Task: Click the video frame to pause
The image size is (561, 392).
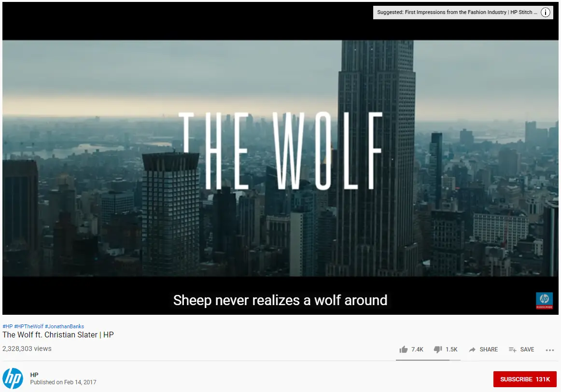Action: 280,158
